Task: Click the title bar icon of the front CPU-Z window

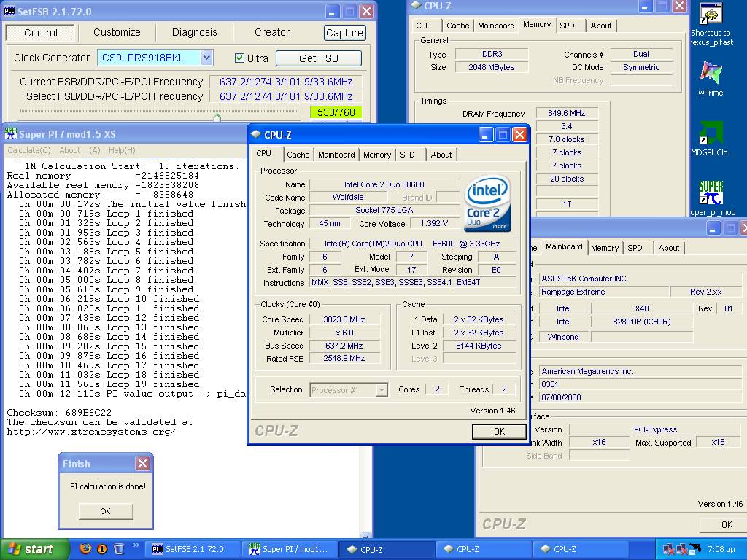Action: click(x=256, y=135)
